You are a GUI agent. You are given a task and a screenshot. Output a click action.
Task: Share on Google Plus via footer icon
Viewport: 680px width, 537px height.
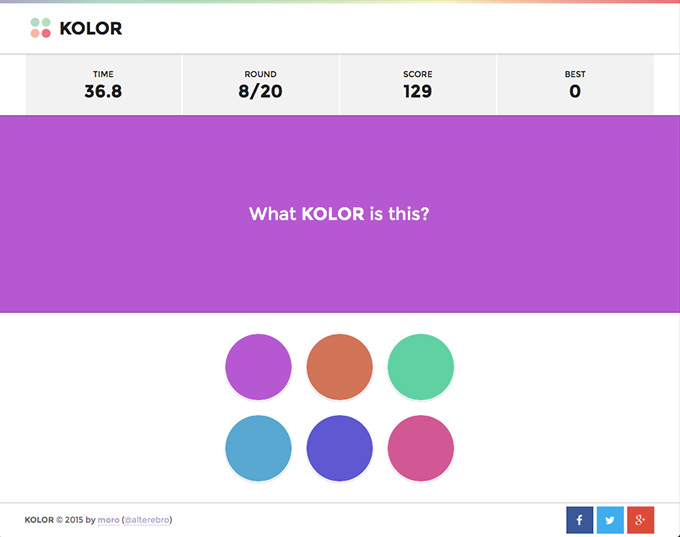[641, 520]
